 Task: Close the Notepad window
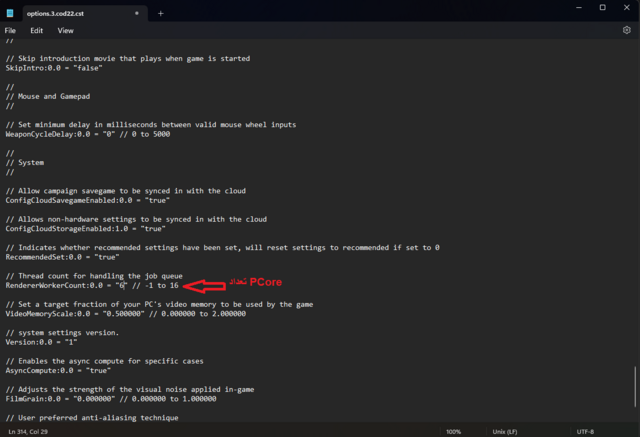(x=627, y=7)
